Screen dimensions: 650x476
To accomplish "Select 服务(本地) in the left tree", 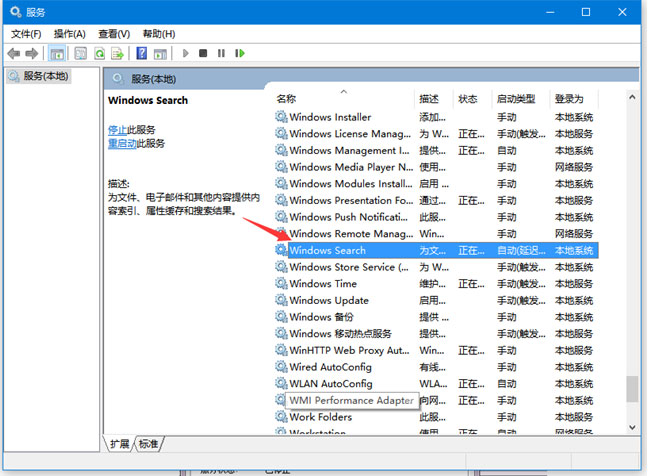I will pos(39,76).
